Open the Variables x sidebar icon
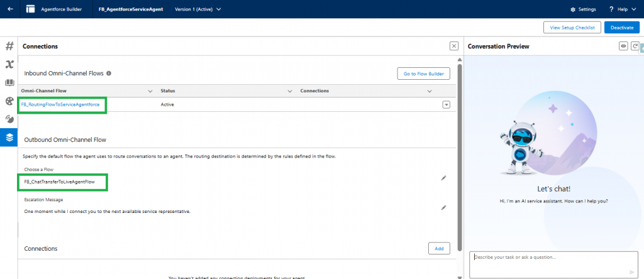 (x=9, y=65)
